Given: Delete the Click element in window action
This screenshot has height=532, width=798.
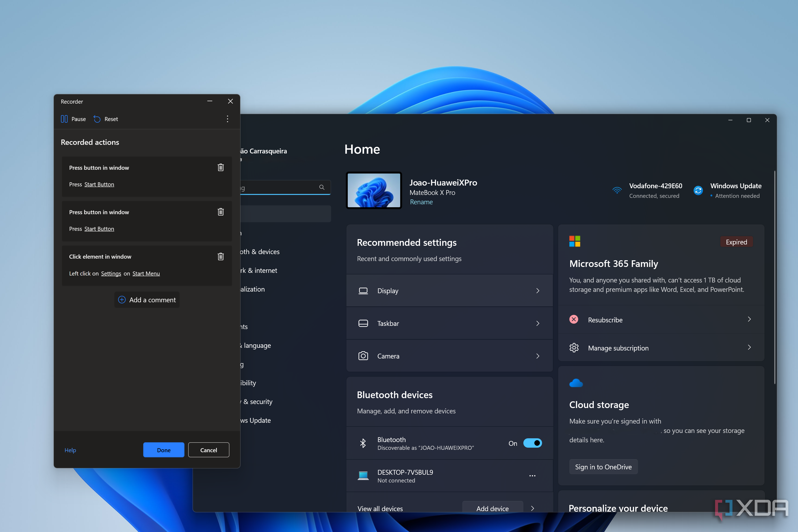Looking at the screenshot, I should (x=220, y=256).
